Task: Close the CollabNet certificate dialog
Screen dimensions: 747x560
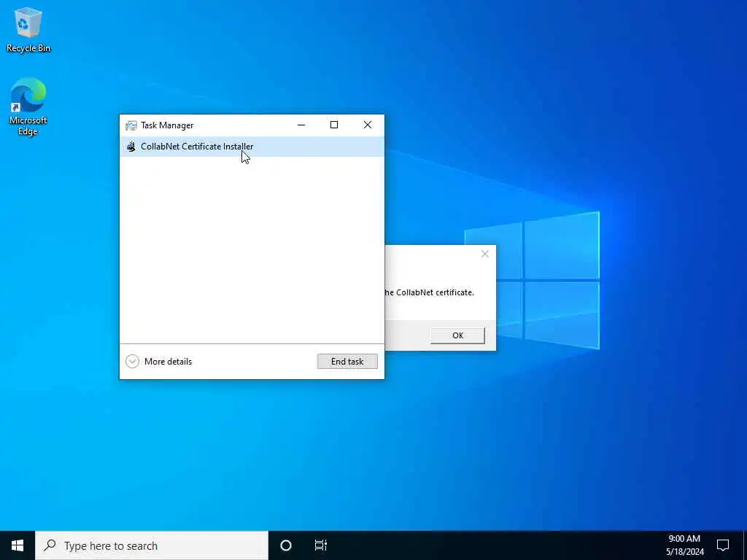Action: coord(485,254)
